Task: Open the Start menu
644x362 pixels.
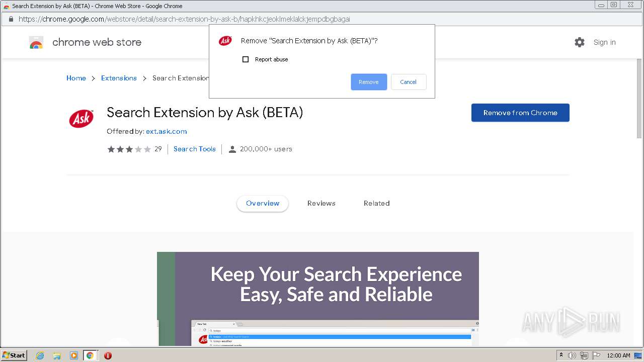Action: pyautogui.click(x=14, y=355)
